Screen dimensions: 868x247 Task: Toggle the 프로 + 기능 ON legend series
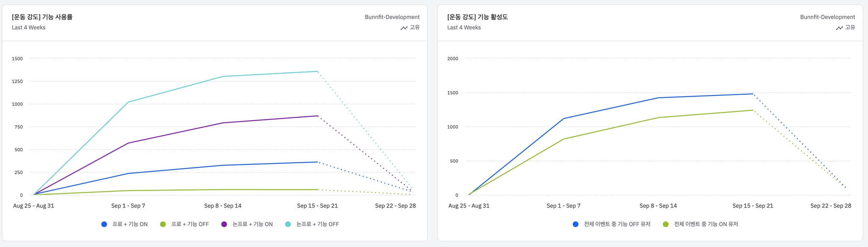click(x=125, y=224)
